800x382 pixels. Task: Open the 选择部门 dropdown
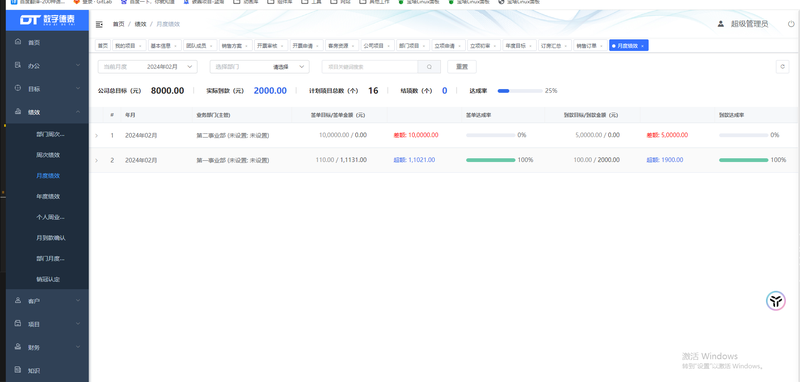point(260,67)
